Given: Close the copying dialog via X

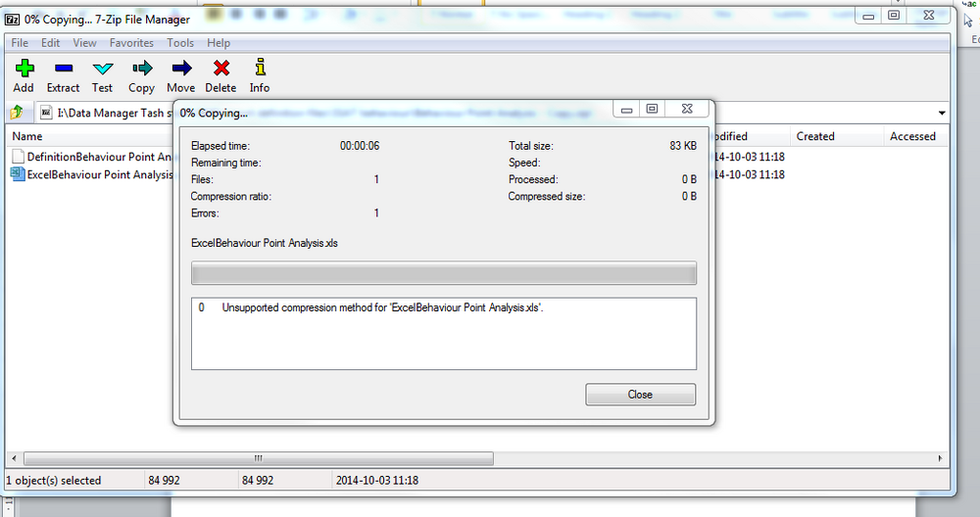Looking at the screenshot, I should pos(687,109).
